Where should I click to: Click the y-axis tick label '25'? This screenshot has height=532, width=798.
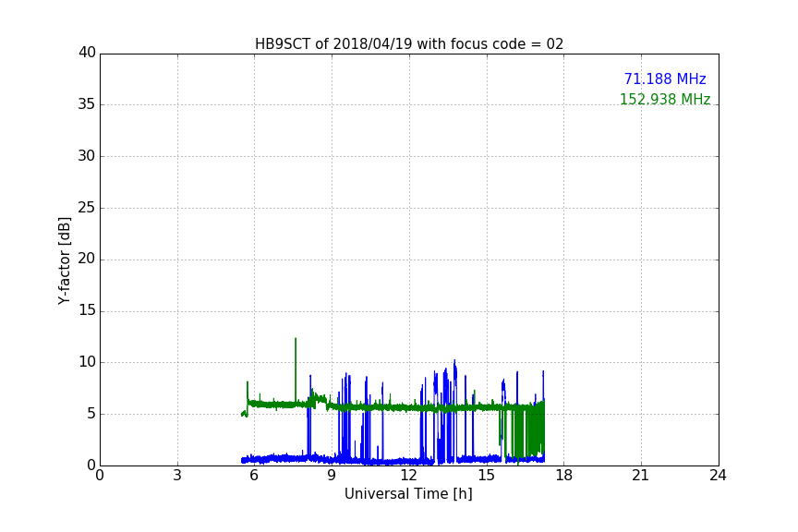pyautogui.click(x=87, y=207)
